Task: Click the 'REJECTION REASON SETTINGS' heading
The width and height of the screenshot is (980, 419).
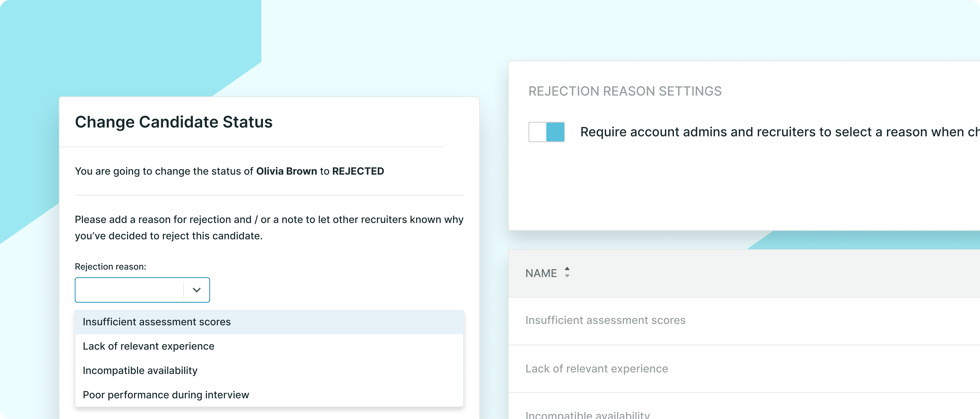Action: tap(625, 91)
